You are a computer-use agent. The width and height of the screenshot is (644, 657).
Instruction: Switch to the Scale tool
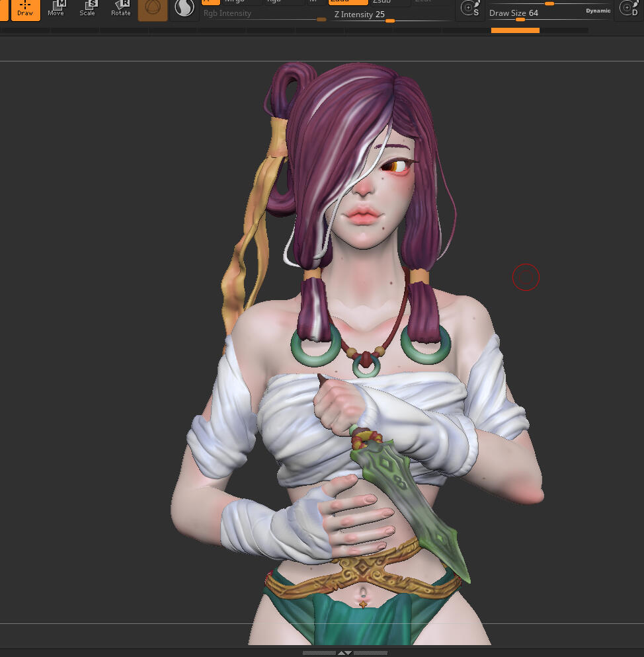[x=87, y=9]
